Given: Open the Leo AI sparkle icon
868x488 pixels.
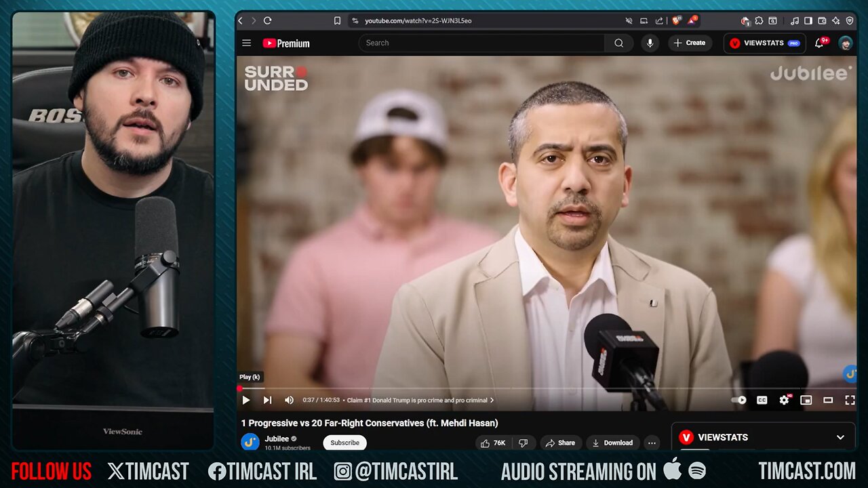Looking at the screenshot, I should [836, 21].
